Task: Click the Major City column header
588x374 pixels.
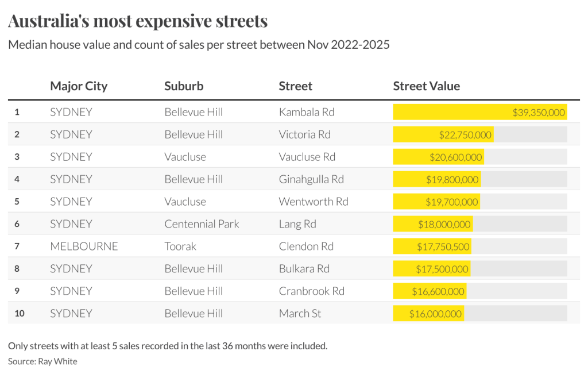Action: pos(79,86)
